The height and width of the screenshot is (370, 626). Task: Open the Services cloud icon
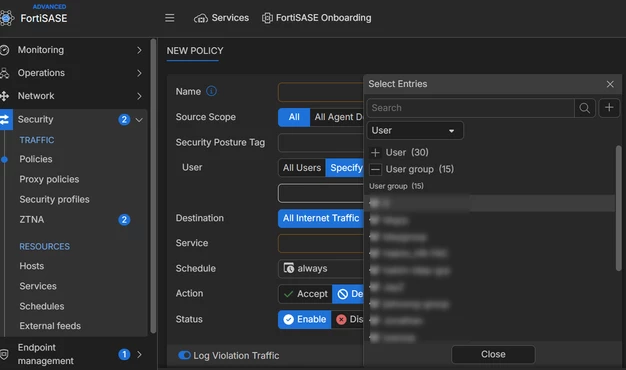201,18
